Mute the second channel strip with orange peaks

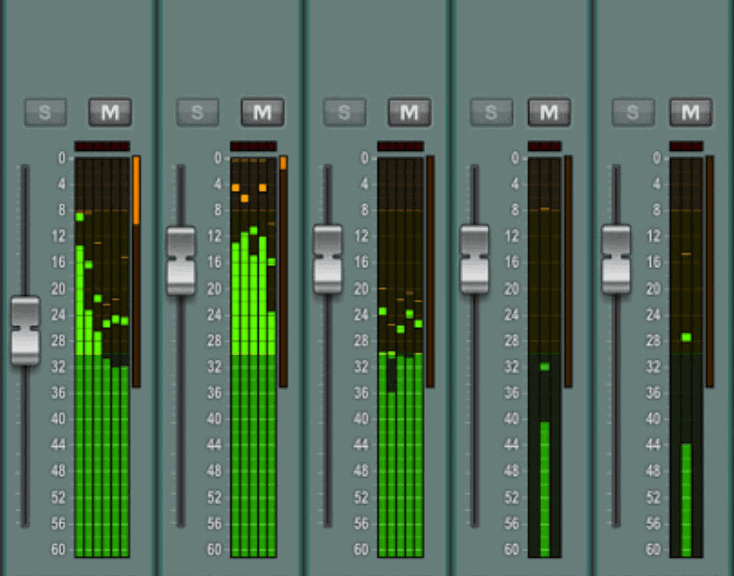click(x=263, y=112)
